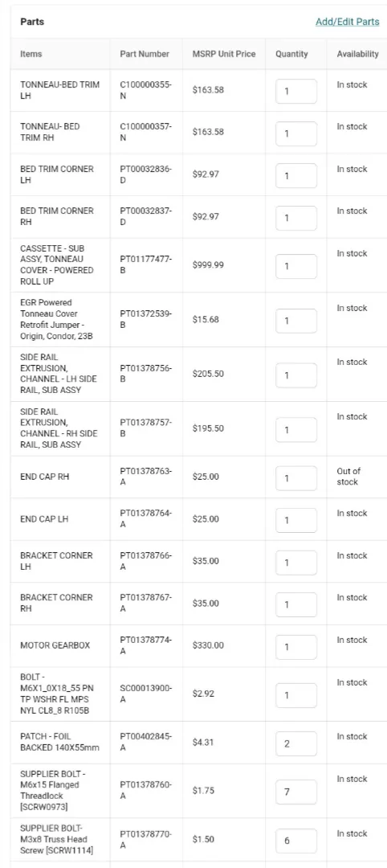Focus the MOTOR GEARBOX quantity input
The width and height of the screenshot is (387, 868).
coord(296,646)
